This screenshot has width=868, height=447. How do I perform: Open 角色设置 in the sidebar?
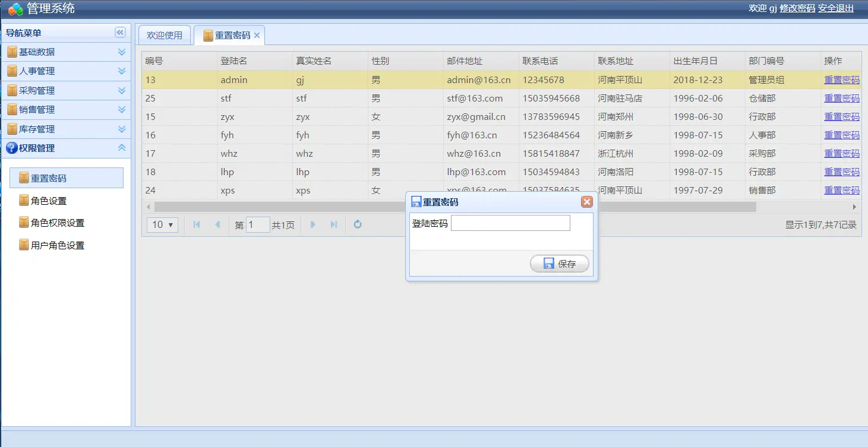click(x=49, y=201)
